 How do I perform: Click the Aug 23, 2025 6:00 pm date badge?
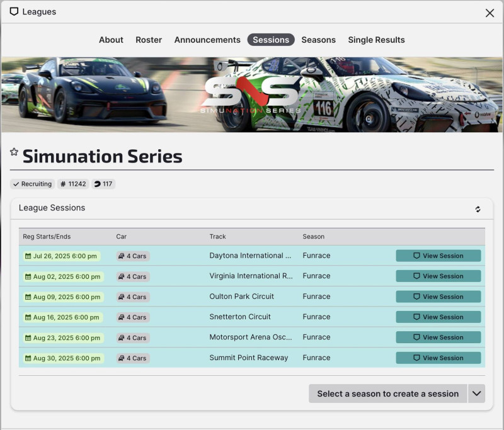pos(64,338)
